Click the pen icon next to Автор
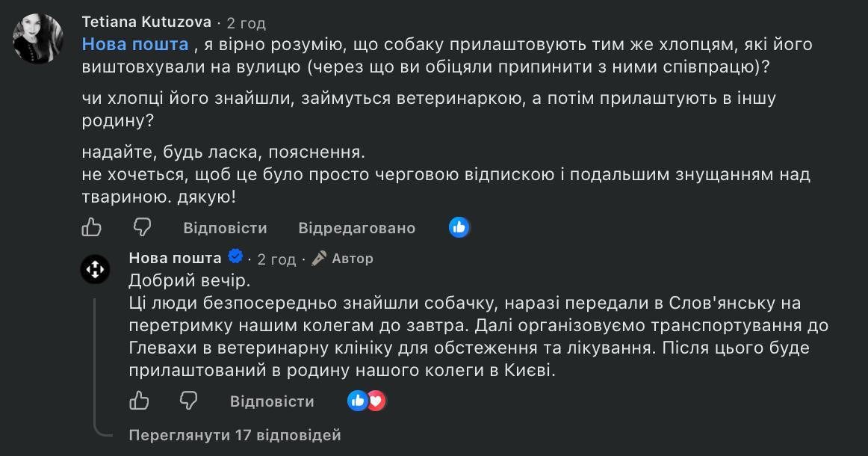The height and width of the screenshot is (456, 868). pos(319,258)
